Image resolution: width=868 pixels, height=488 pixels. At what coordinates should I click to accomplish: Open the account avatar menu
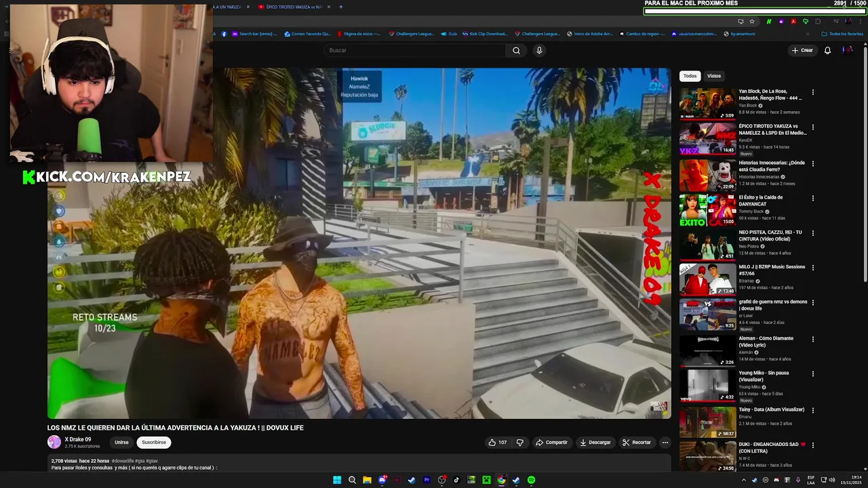(x=848, y=50)
